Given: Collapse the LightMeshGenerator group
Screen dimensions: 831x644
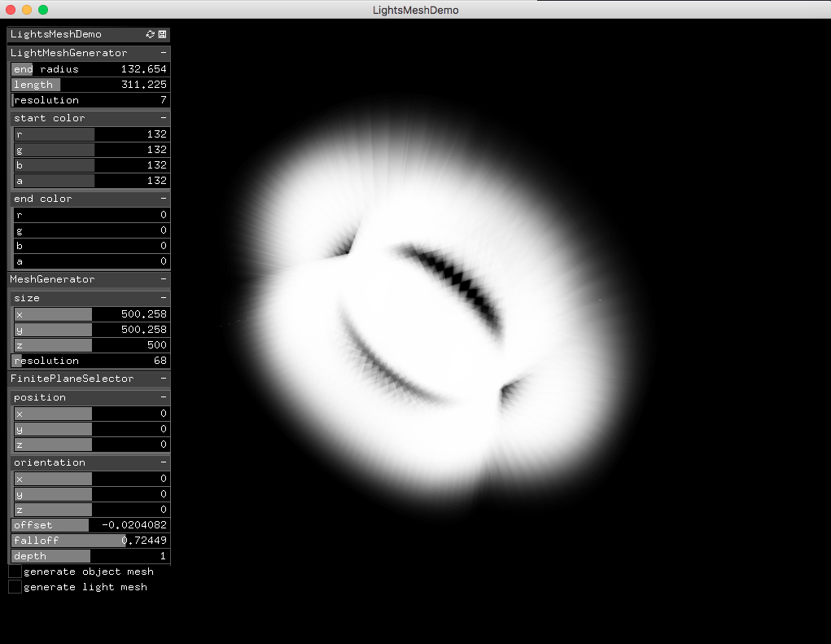Looking at the screenshot, I should [x=162, y=52].
